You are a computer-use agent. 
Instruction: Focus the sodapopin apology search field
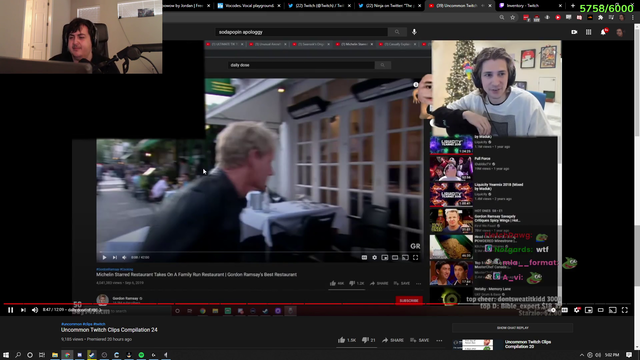(x=302, y=32)
